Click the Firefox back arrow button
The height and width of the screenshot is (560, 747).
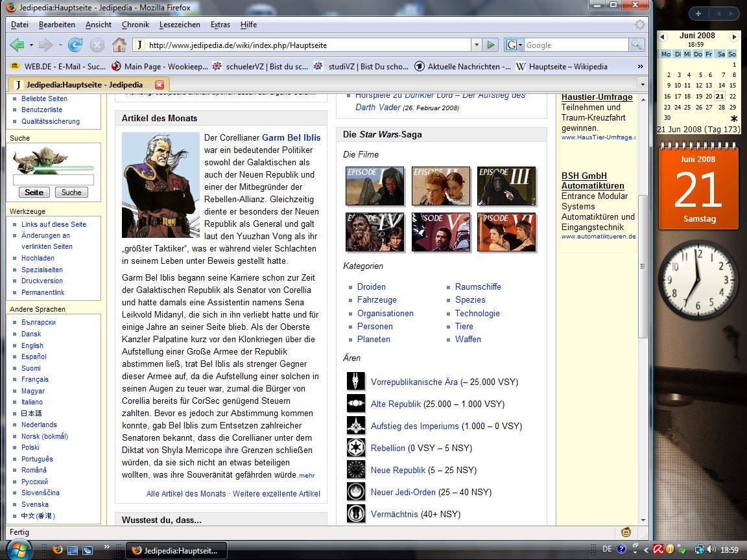click(x=17, y=45)
